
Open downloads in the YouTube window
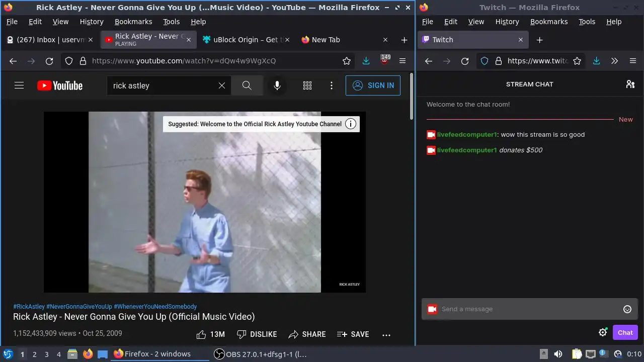click(x=366, y=61)
